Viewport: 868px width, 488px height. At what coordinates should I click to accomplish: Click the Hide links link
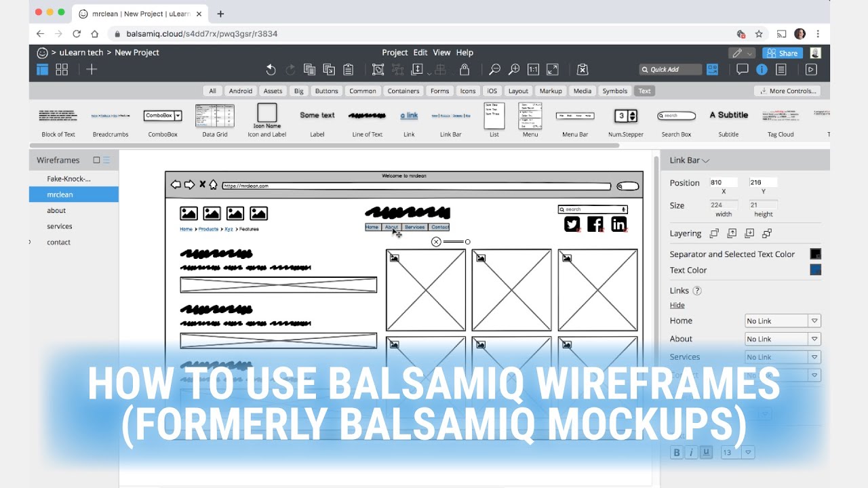pyautogui.click(x=677, y=305)
